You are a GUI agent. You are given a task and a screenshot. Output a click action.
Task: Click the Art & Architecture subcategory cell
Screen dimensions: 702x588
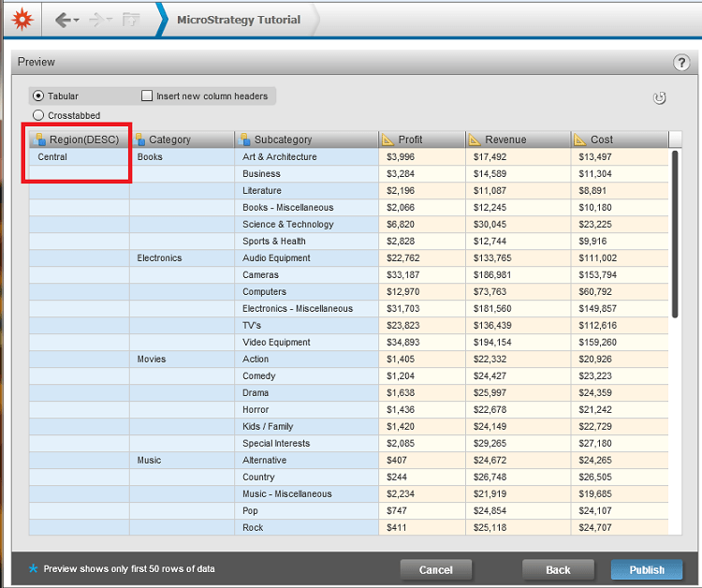(x=306, y=156)
